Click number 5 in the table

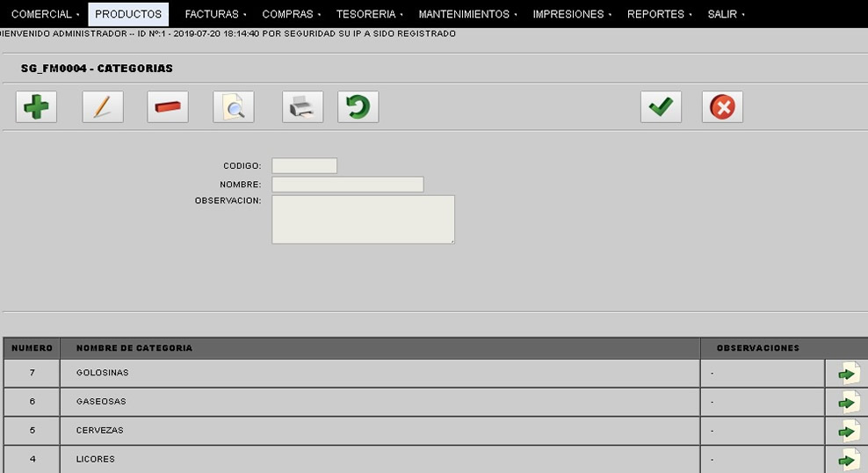(x=33, y=430)
